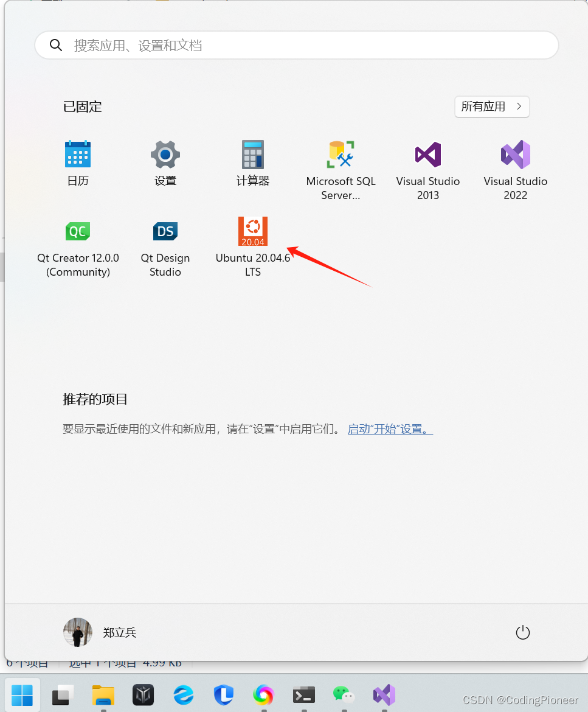Screen dimensions: 588x712
Task: Open Task View from the taskbar
Action: coord(63,695)
